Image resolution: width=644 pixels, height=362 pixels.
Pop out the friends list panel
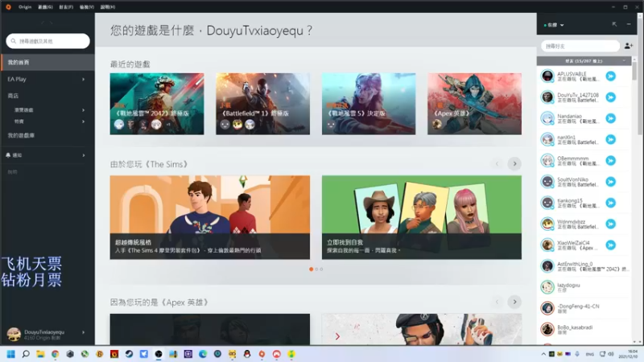click(614, 25)
